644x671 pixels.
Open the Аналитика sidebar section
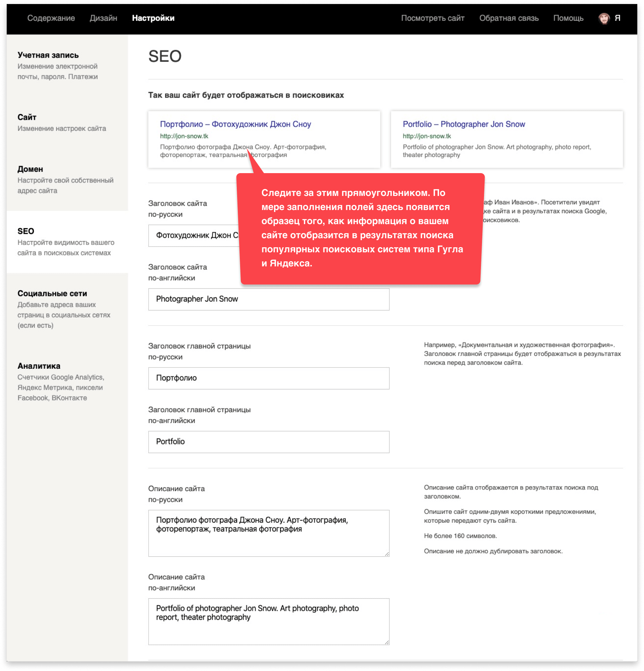[x=39, y=366]
